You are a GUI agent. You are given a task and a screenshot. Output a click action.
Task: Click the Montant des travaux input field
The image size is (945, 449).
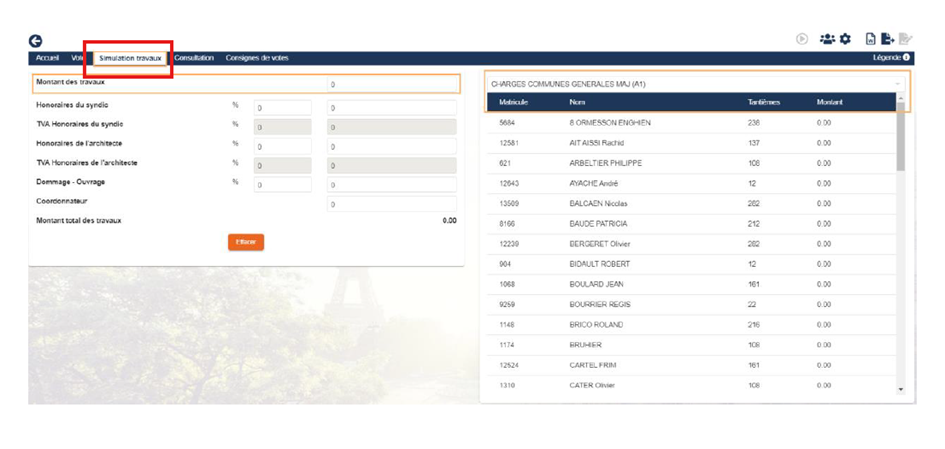392,85
